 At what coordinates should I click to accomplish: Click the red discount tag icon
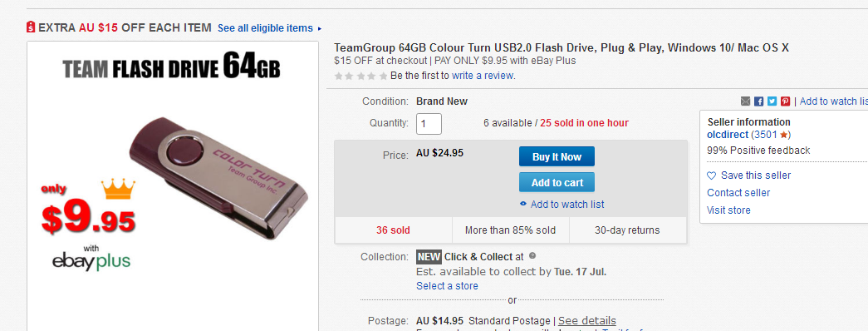(31, 27)
